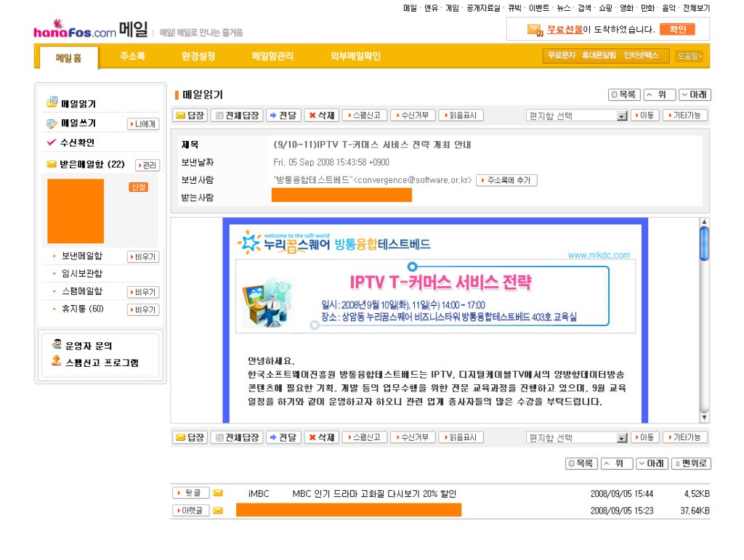The width and height of the screenshot is (744, 560).
Task: Open the 무료선물 link
Action: coord(565,29)
